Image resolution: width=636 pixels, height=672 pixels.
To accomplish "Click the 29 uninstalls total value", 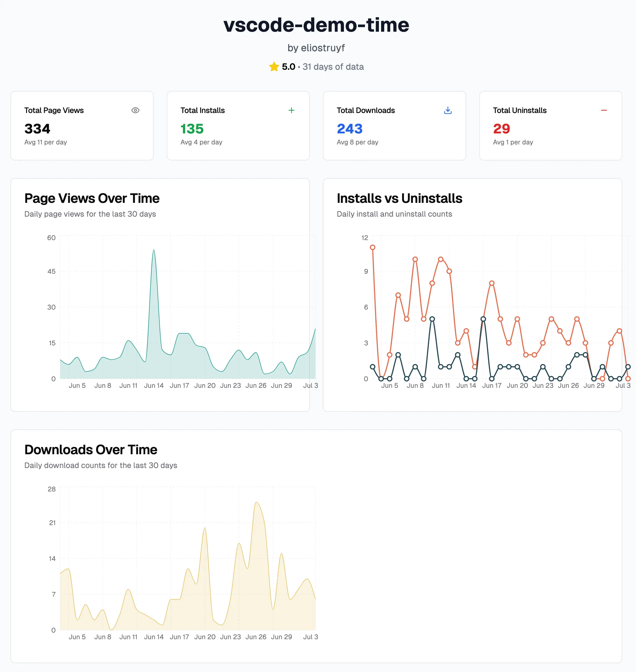I will (501, 129).
